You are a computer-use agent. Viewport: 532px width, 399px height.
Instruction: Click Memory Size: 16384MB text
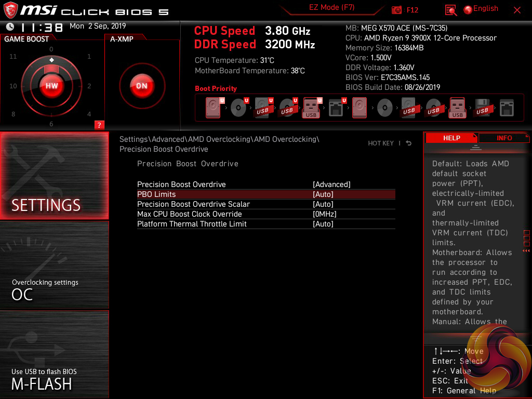point(384,48)
